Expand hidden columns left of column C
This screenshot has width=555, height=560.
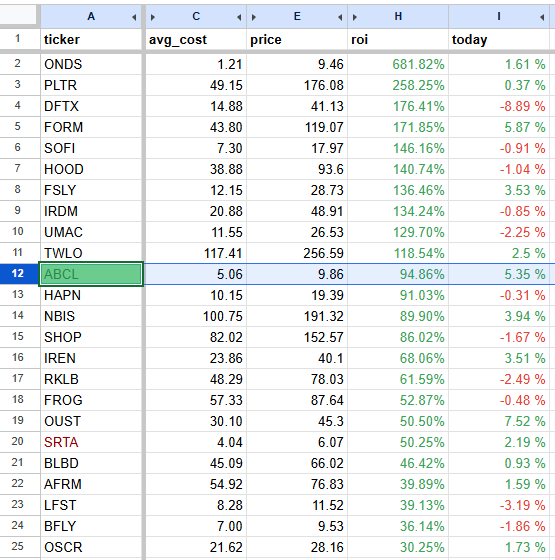153,17
